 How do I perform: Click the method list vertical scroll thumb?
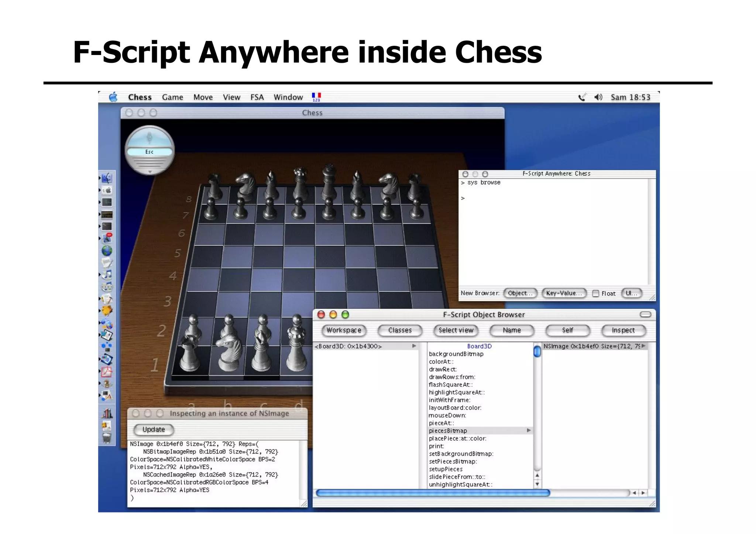(537, 351)
